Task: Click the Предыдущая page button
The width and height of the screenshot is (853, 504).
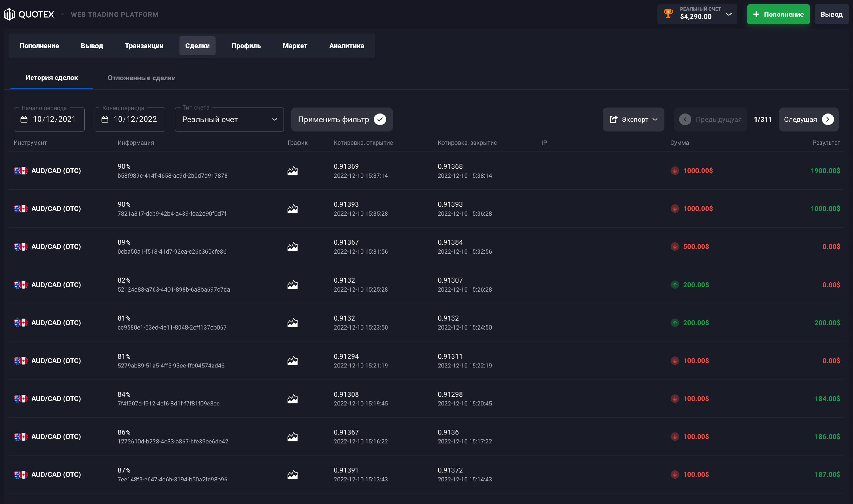Action: 710,120
